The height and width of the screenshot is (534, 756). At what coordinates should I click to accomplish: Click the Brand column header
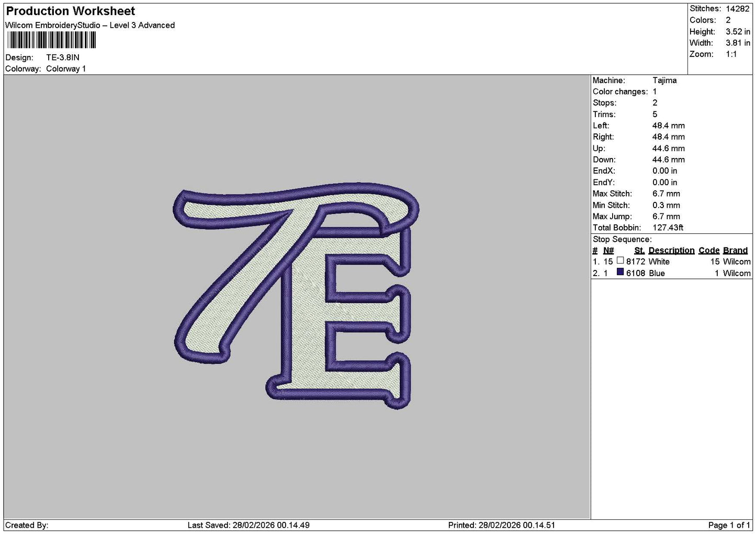(735, 251)
